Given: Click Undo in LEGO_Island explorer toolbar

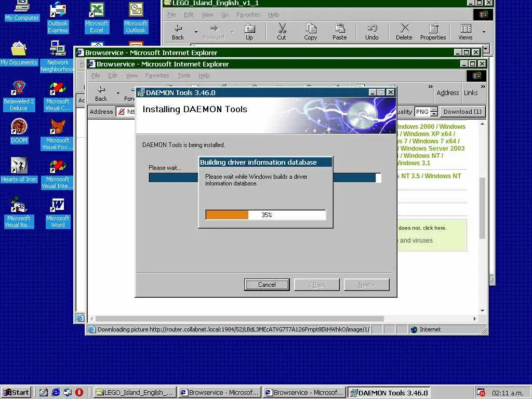Looking at the screenshot, I should pos(372,32).
